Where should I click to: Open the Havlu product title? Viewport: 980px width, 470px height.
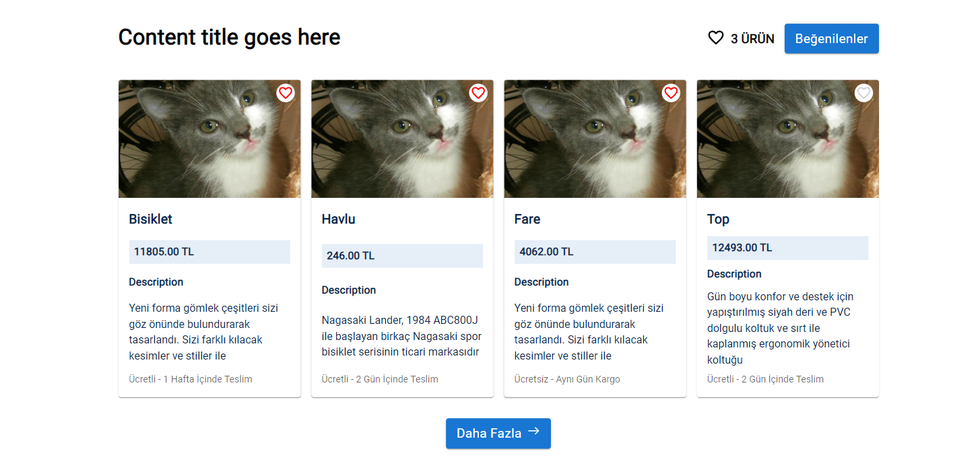(x=337, y=219)
